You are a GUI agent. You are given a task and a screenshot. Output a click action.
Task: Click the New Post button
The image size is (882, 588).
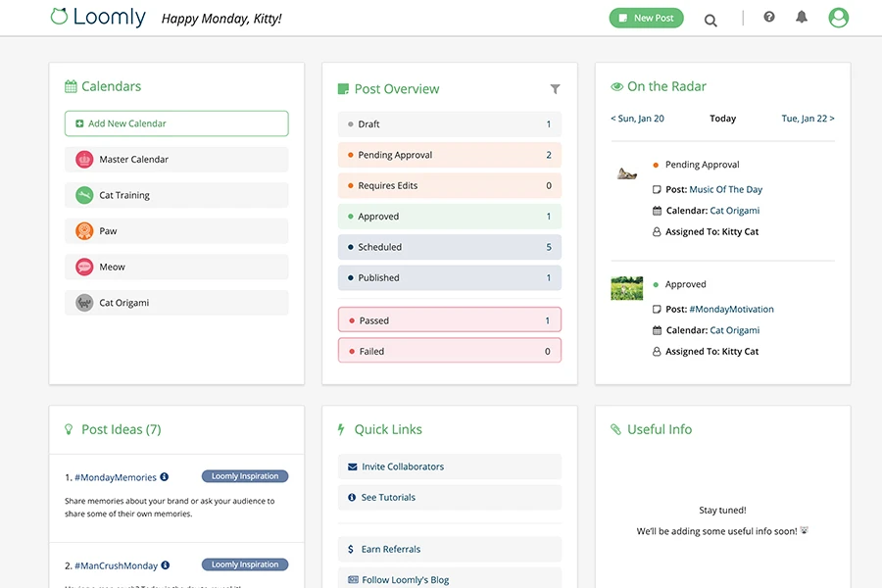pyautogui.click(x=647, y=18)
